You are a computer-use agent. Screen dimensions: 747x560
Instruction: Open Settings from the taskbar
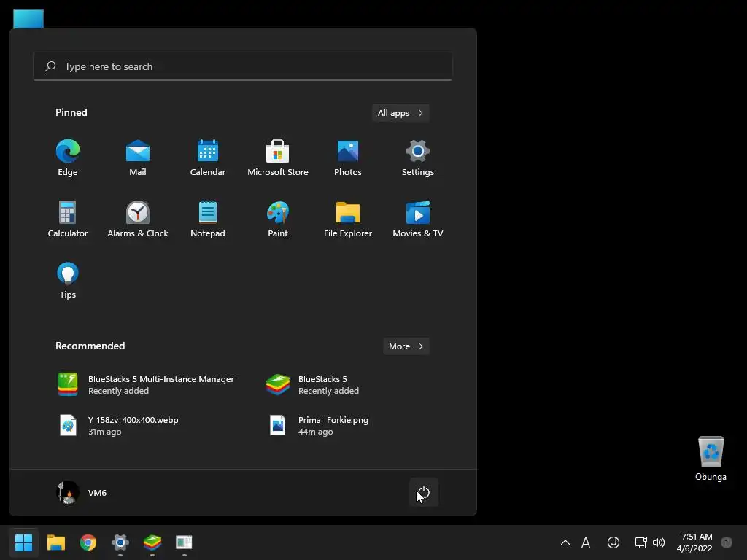pos(120,542)
